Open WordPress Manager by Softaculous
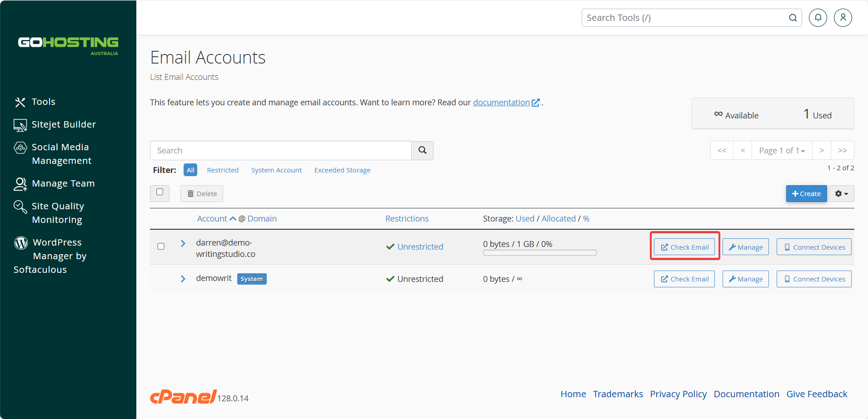Screen dimensions: 868x419 (50, 256)
